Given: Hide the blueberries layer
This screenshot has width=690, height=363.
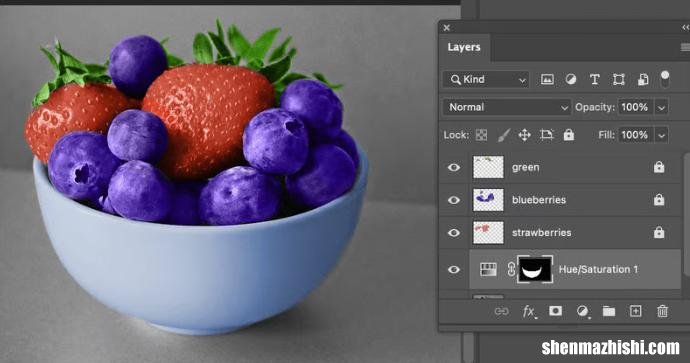Looking at the screenshot, I should pos(454,200).
